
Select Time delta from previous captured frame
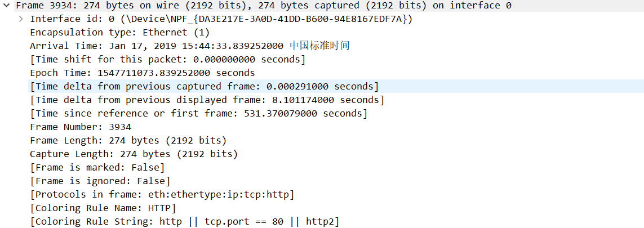coord(204,87)
